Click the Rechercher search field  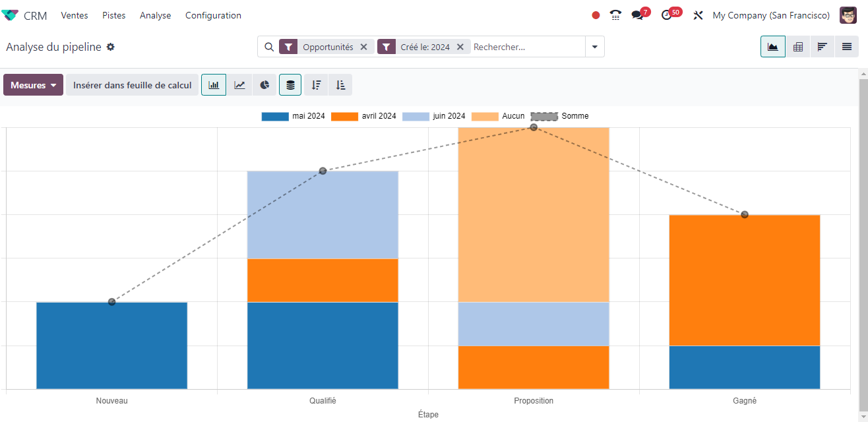click(x=526, y=47)
